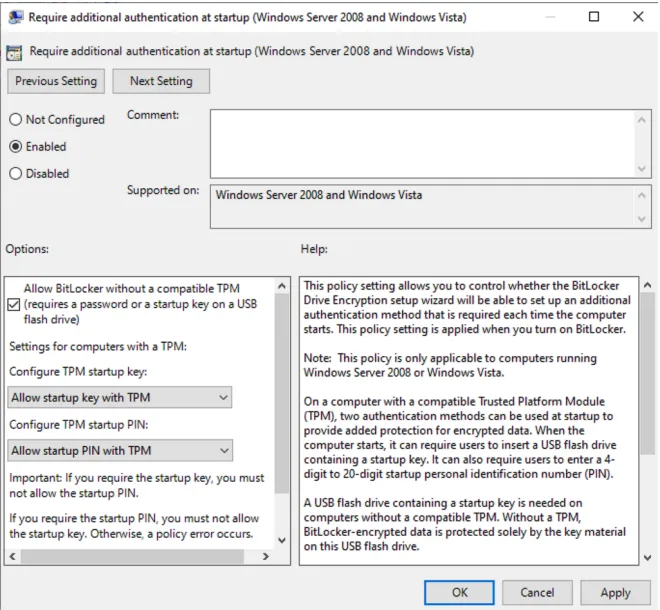Click the Options pane scroll up arrow
The height and width of the screenshot is (610, 660).
point(282,286)
